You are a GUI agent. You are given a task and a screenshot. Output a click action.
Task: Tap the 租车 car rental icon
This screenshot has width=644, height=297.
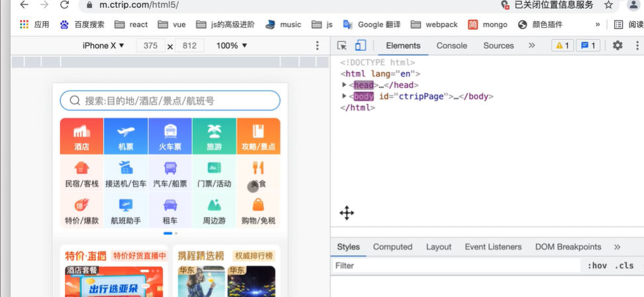tap(170, 210)
